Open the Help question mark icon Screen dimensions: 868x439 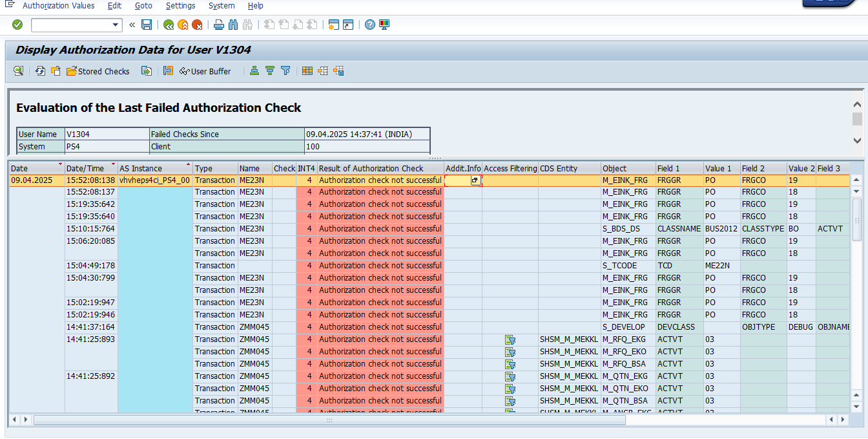[369, 25]
